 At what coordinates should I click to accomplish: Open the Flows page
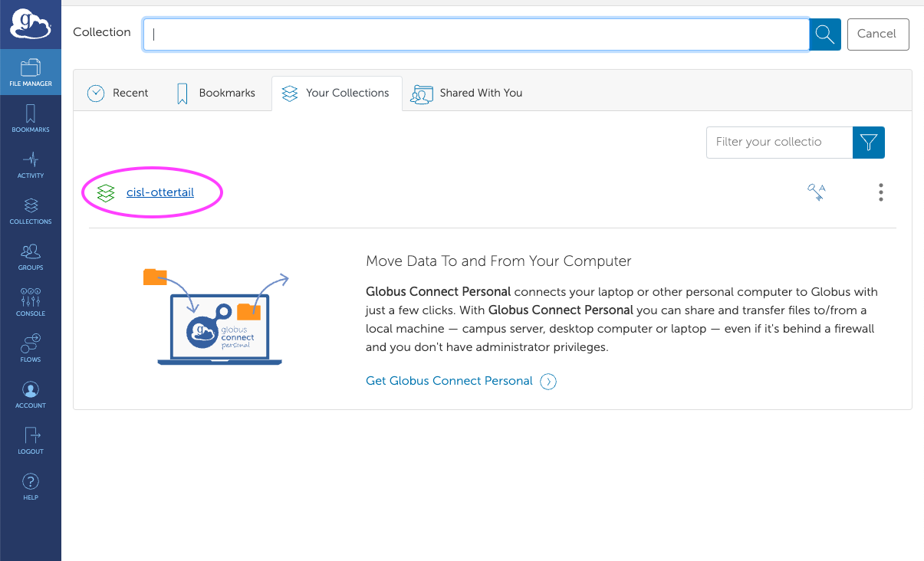click(31, 348)
